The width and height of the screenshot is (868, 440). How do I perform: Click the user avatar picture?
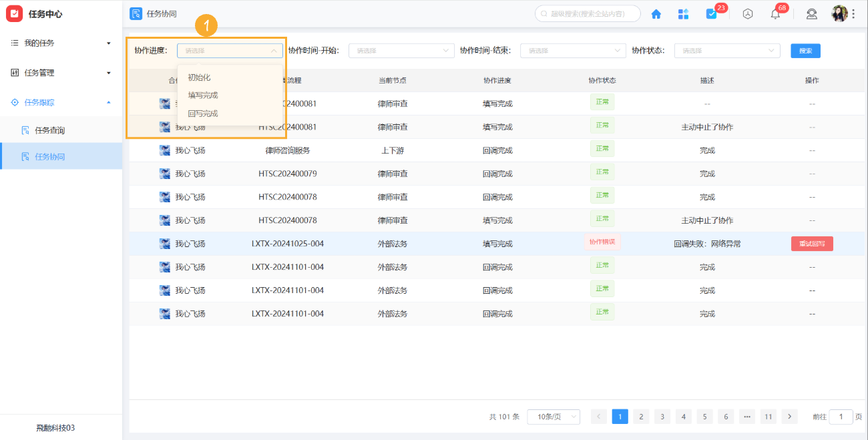click(x=839, y=13)
